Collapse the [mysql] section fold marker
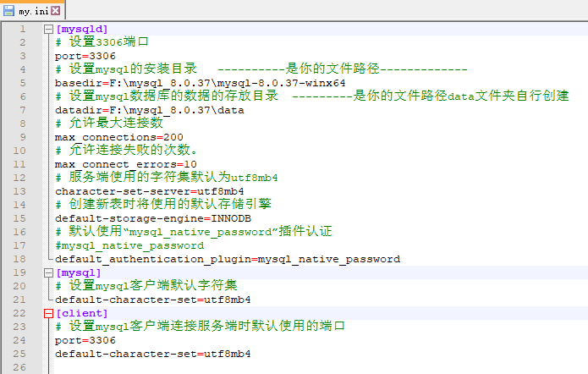The width and height of the screenshot is (588, 374). [x=48, y=272]
